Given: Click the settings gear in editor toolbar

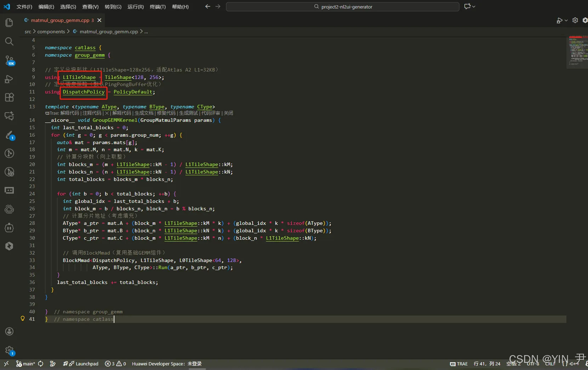Looking at the screenshot, I should [x=575, y=20].
